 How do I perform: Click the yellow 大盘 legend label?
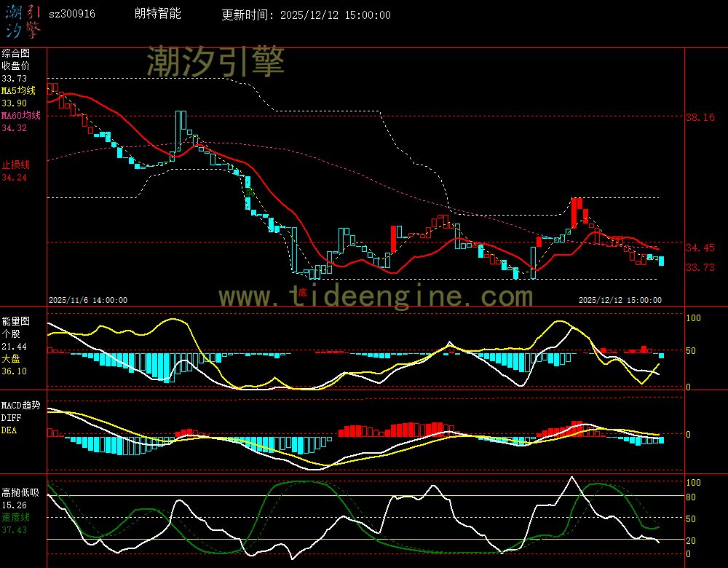tap(10, 359)
